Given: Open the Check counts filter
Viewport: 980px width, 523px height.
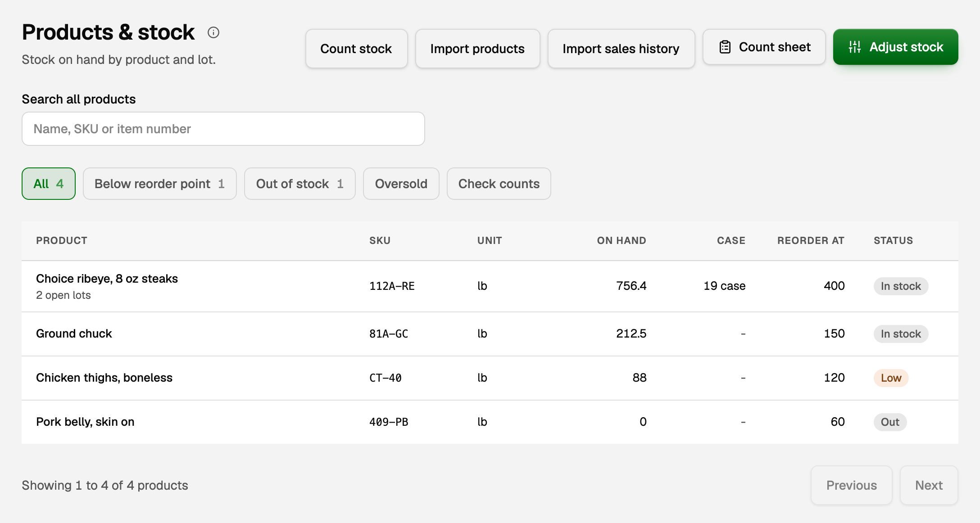Looking at the screenshot, I should point(499,184).
